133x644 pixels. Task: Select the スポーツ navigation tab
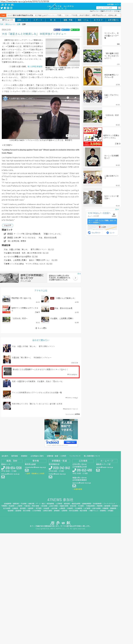[38, 20]
